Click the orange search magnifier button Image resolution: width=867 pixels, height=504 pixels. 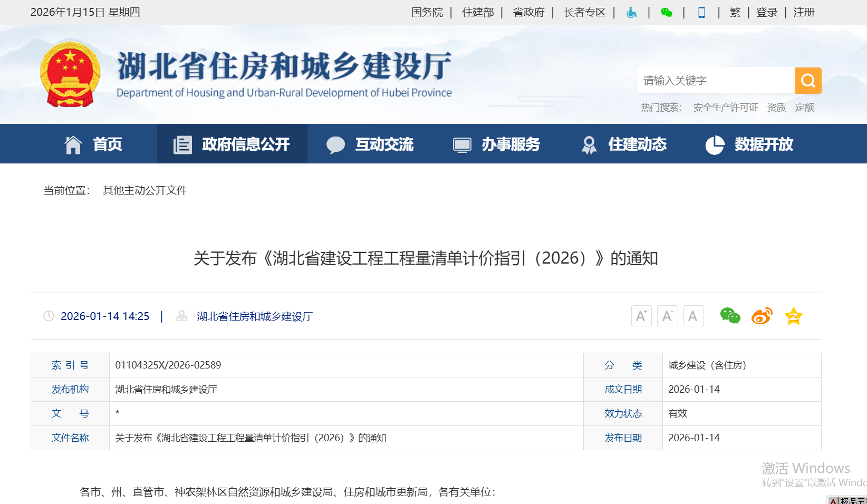[808, 81]
